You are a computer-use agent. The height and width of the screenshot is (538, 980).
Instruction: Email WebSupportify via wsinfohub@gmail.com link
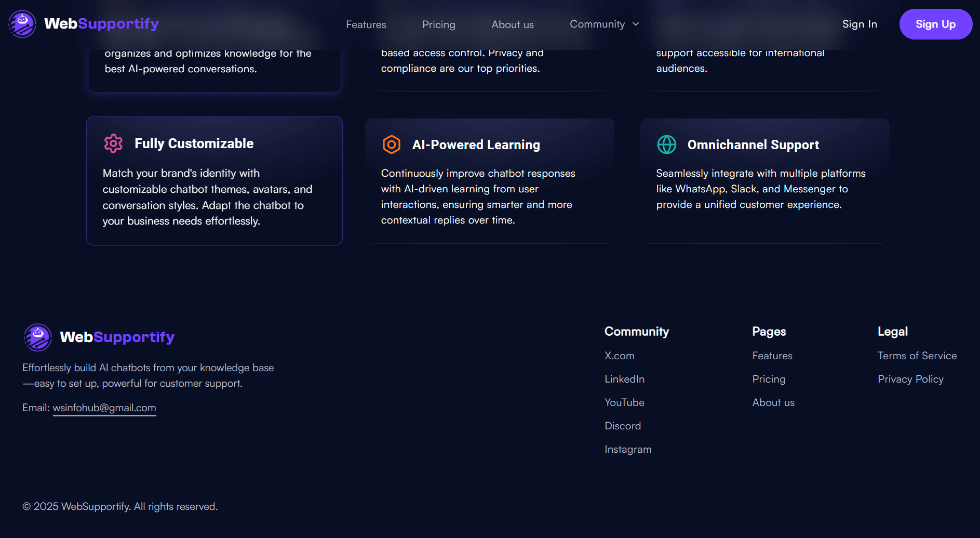pos(104,408)
